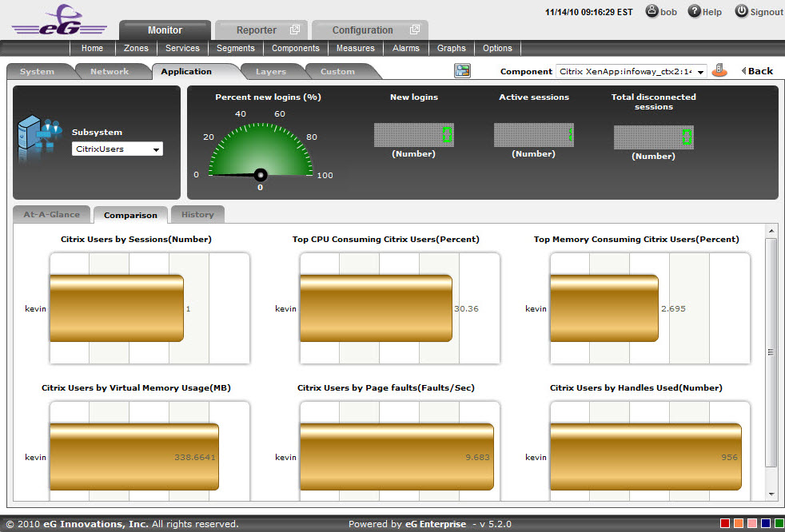Click the eG logo

(59, 21)
